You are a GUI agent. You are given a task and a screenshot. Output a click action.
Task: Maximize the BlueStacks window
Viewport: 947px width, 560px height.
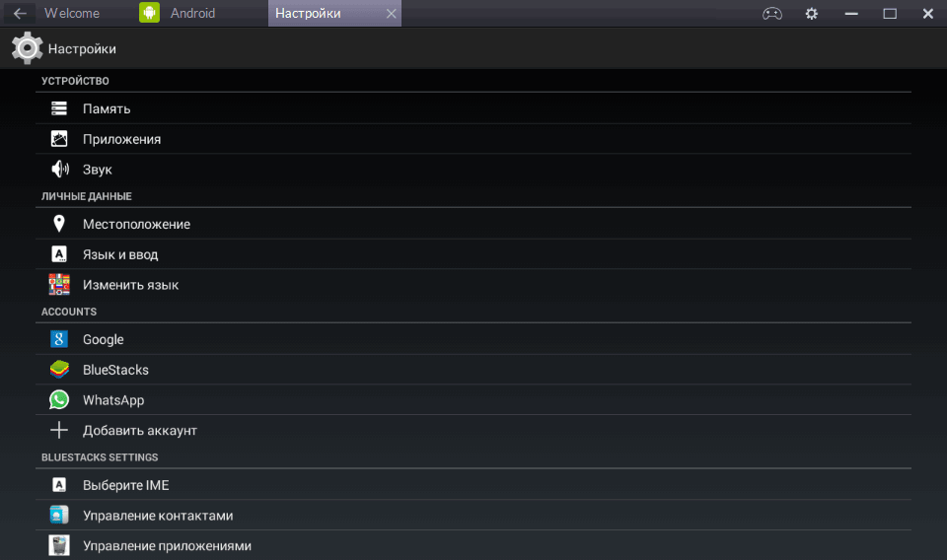click(890, 13)
